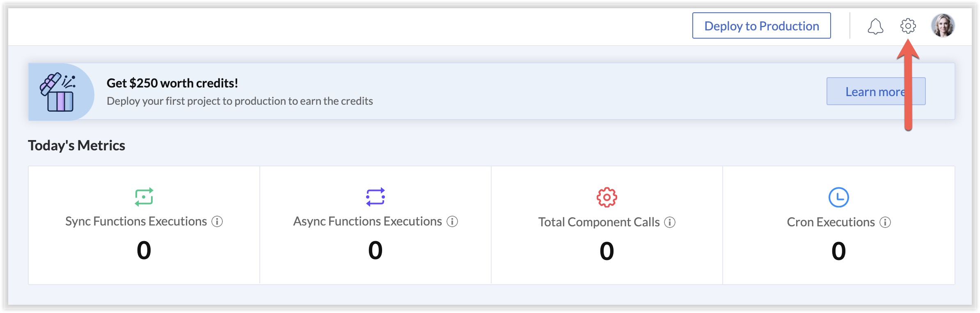
Task: Click the Learn more button
Action: click(x=875, y=92)
